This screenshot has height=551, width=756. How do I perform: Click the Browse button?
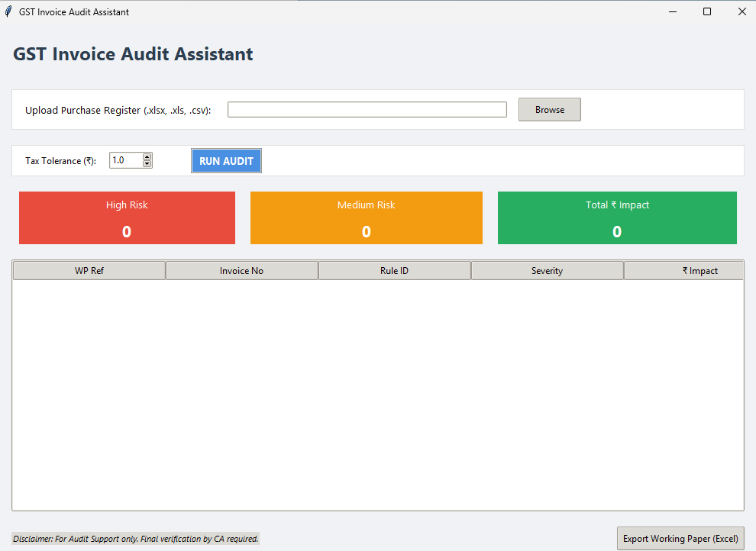pos(549,110)
